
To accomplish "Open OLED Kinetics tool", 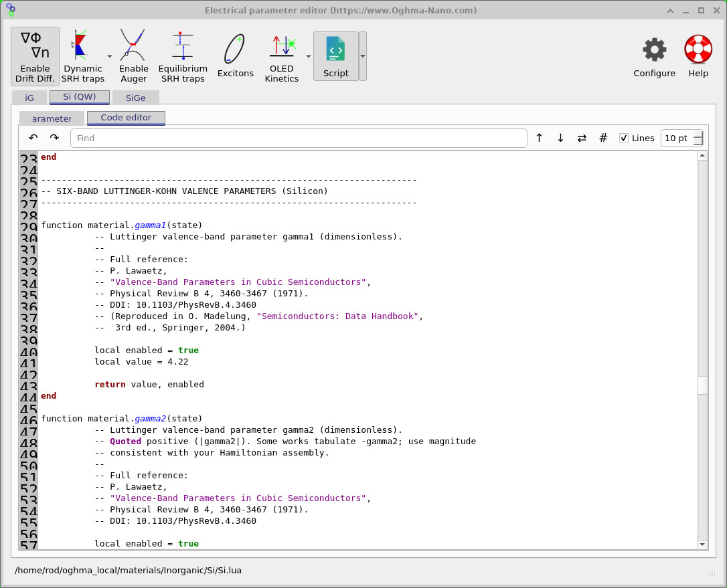I will (x=281, y=56).
